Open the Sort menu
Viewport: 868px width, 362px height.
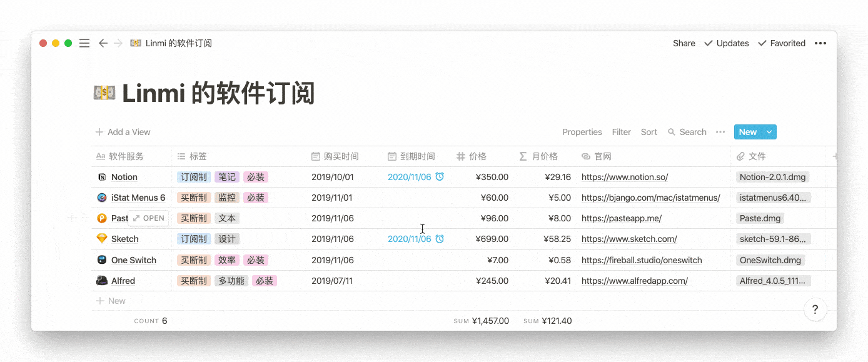[x=649, y=132]
